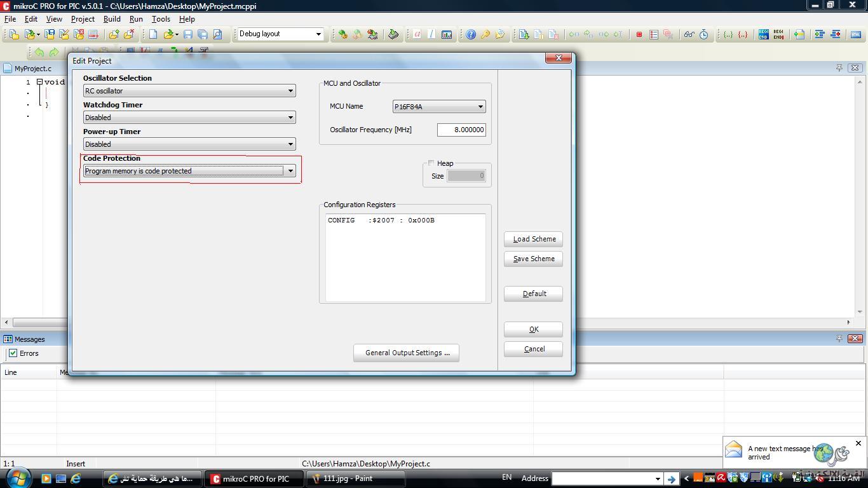Click the blue BEGIN END icon
The height and width of the screenshot is (488, 868).
pos(764,34)
